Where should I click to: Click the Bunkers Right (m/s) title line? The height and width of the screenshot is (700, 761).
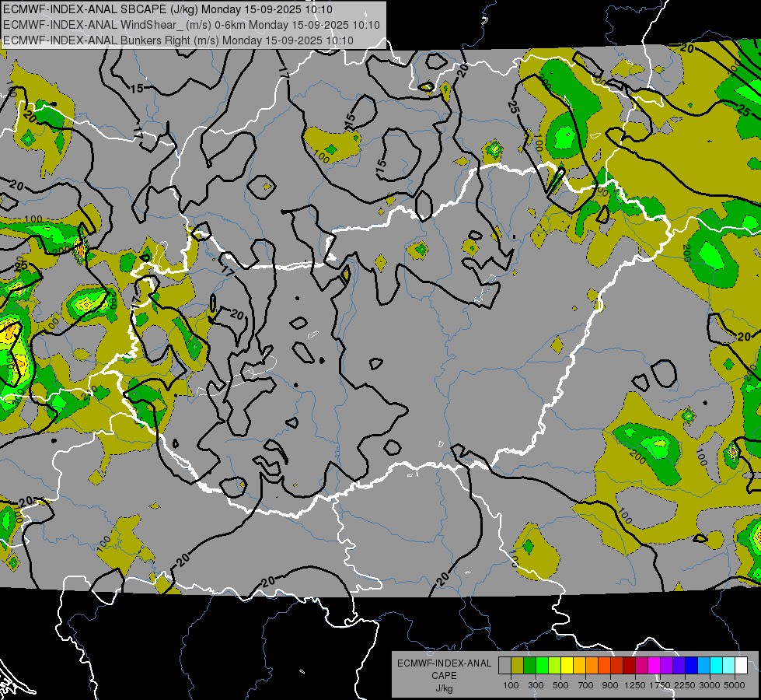coord(178,40)
